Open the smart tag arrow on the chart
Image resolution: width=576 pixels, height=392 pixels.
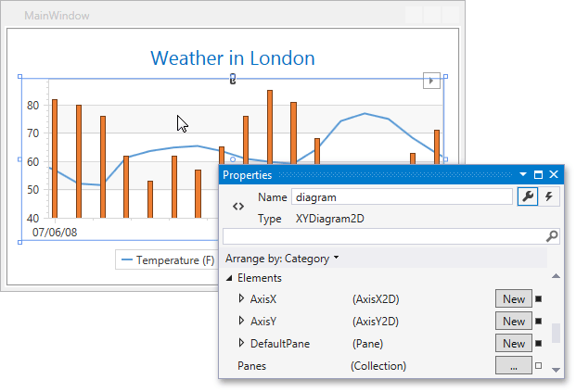tap(431, 81)
